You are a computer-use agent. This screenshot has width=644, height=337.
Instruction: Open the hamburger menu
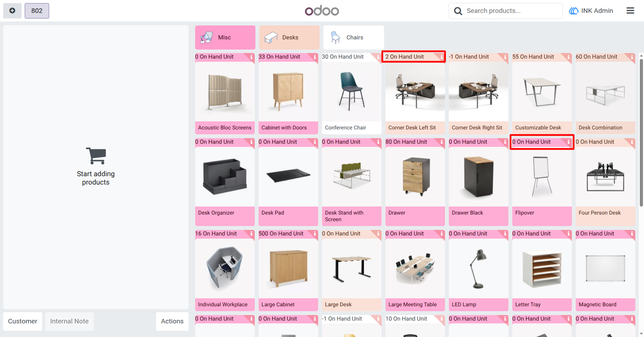pos(630,11)
